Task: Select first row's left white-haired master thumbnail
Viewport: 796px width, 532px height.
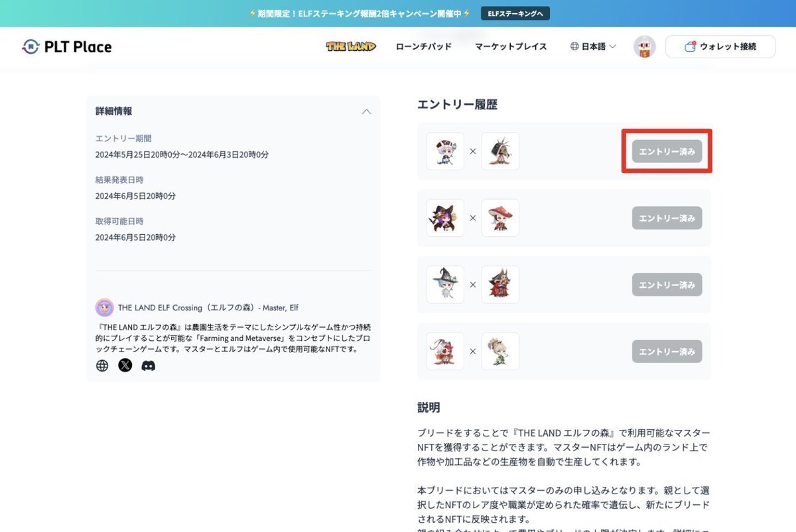Action: click(x=445, y=151)
